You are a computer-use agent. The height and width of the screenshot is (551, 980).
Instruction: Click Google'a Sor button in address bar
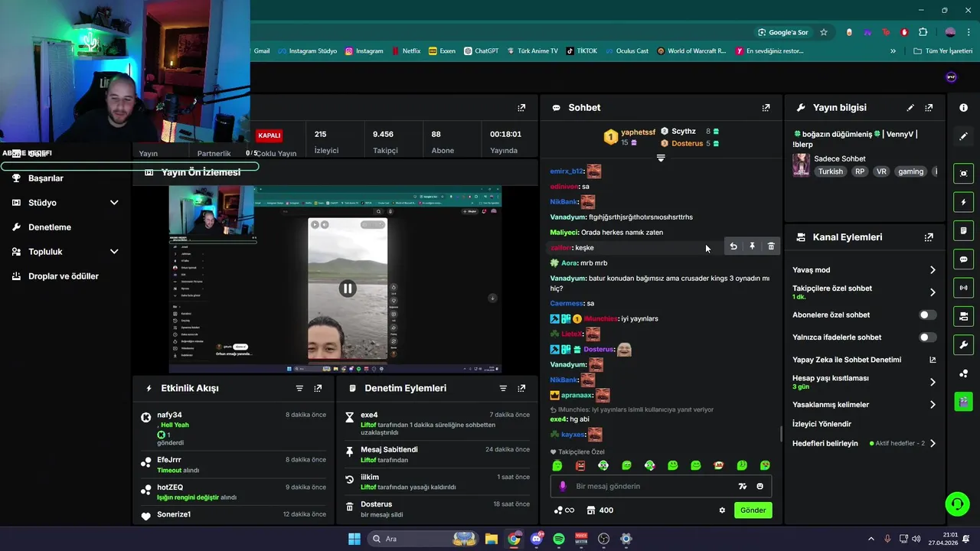(783, 32)
